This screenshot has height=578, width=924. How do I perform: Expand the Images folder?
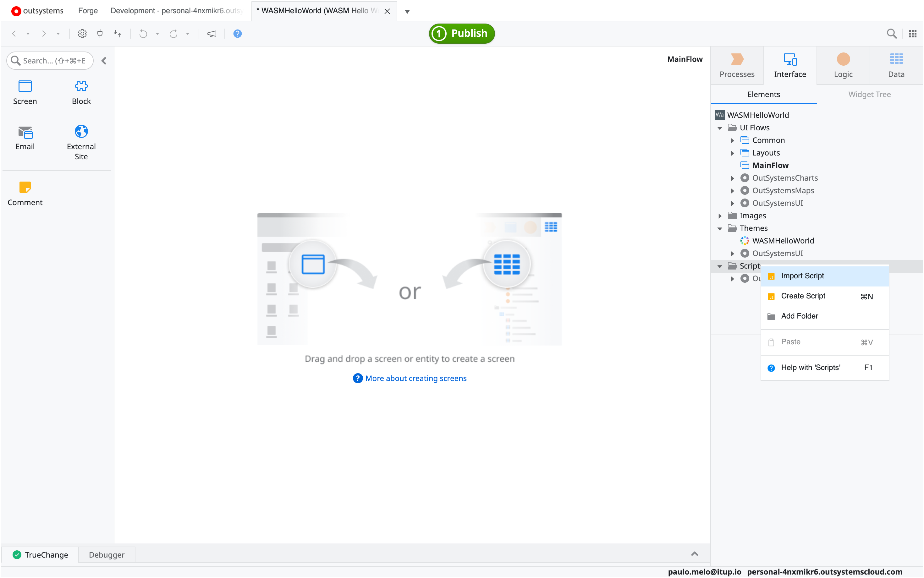pos(720,216)
